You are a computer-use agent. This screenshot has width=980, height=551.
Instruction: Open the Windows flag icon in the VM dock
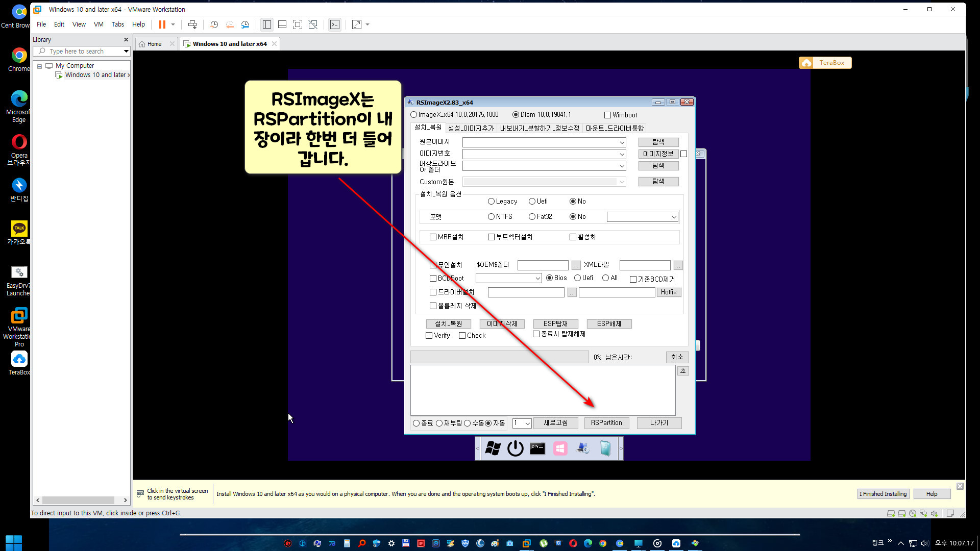(493, 448)
